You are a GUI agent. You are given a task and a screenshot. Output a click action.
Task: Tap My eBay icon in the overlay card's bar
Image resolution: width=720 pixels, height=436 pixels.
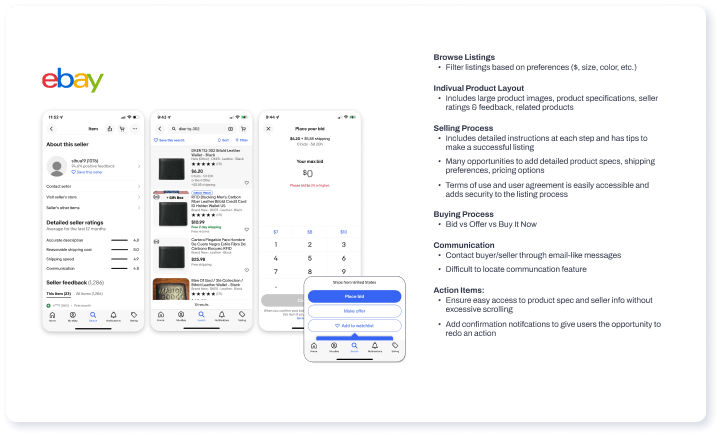[x=334, y=347]
